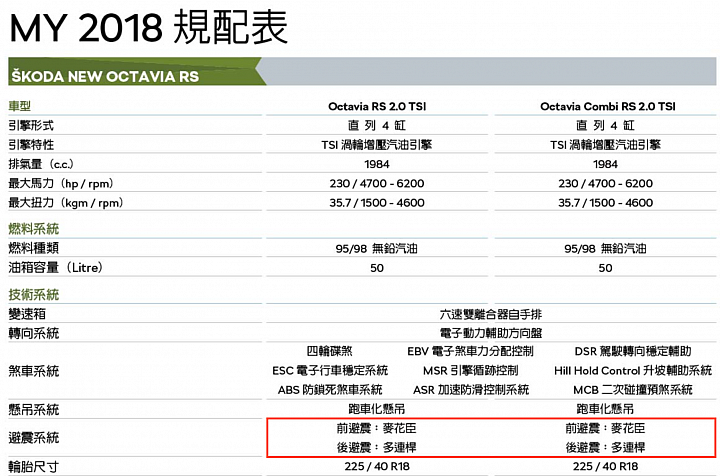Click '前避震：麥花臣' in Combi RS column
Image resolution: width=720 pixels, height=476 pixels.
pos(605,428)
